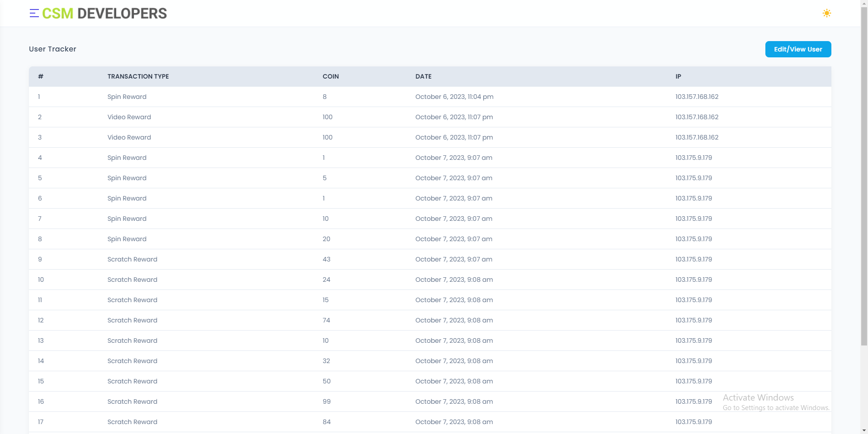Click coin value 32 in row 14
The width and height of the screenshot is (868, 434).
click(326, 361)
